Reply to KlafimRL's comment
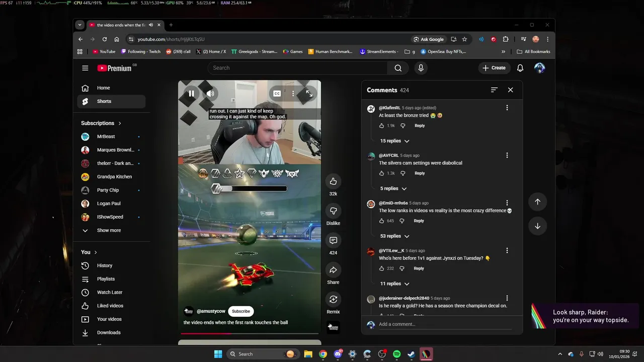644x362 pixels. click(420, 126)
